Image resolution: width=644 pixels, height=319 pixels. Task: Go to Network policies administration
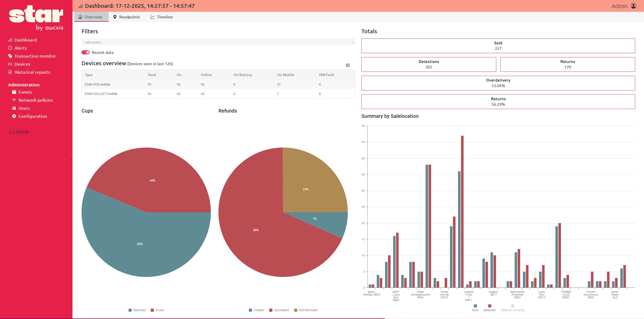pos(33,100)
